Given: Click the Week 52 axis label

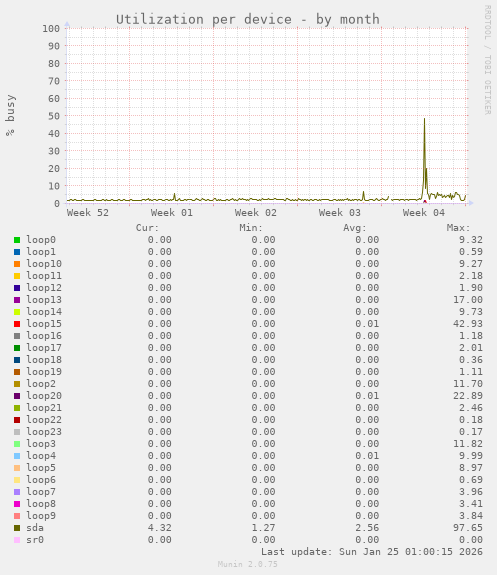Looking at the screenshot, I should click(x=88, y=213).
